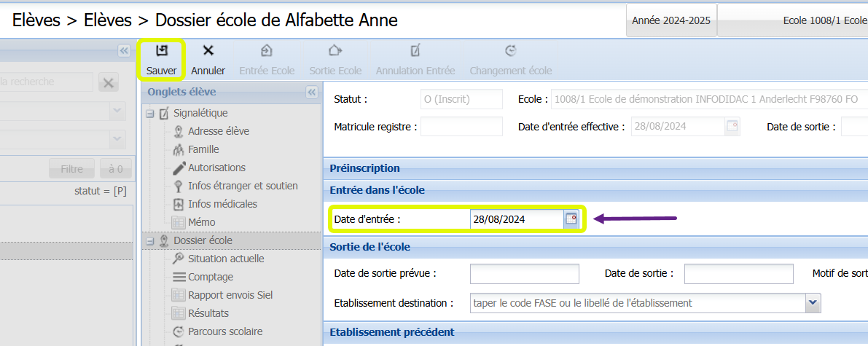Clear the search with X button
Image resolution: width=868 pixels, height=346 pixels.
coord(109,83)
